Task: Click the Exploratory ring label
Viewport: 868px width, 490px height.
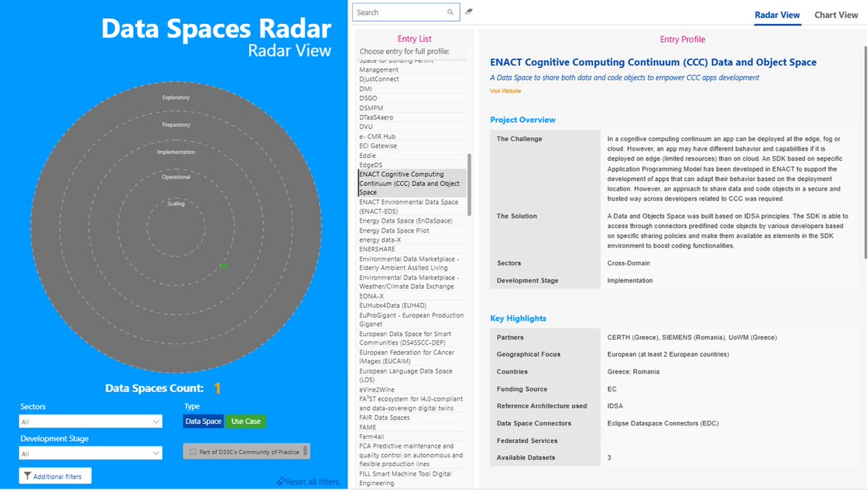Action: 176,96
